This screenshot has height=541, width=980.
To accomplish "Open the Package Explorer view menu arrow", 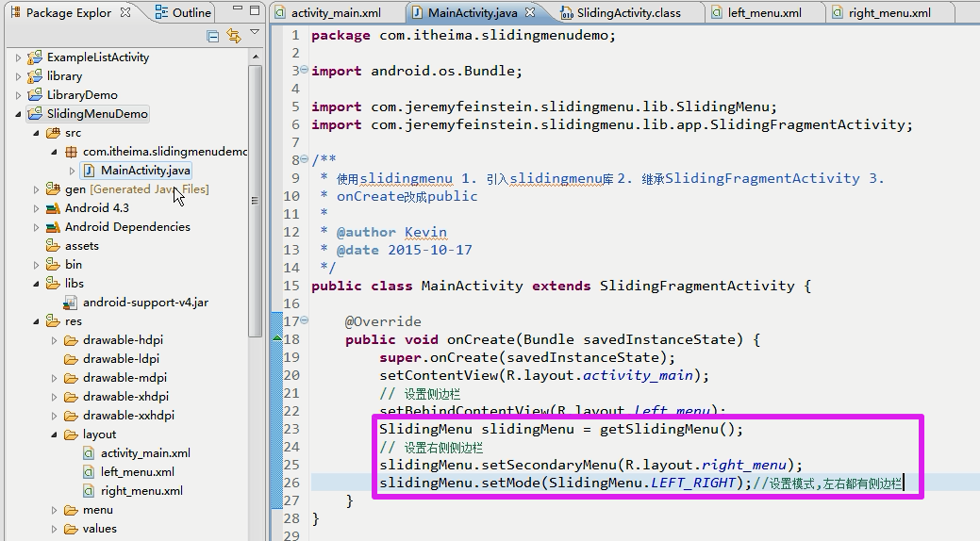I will point(255,34).
